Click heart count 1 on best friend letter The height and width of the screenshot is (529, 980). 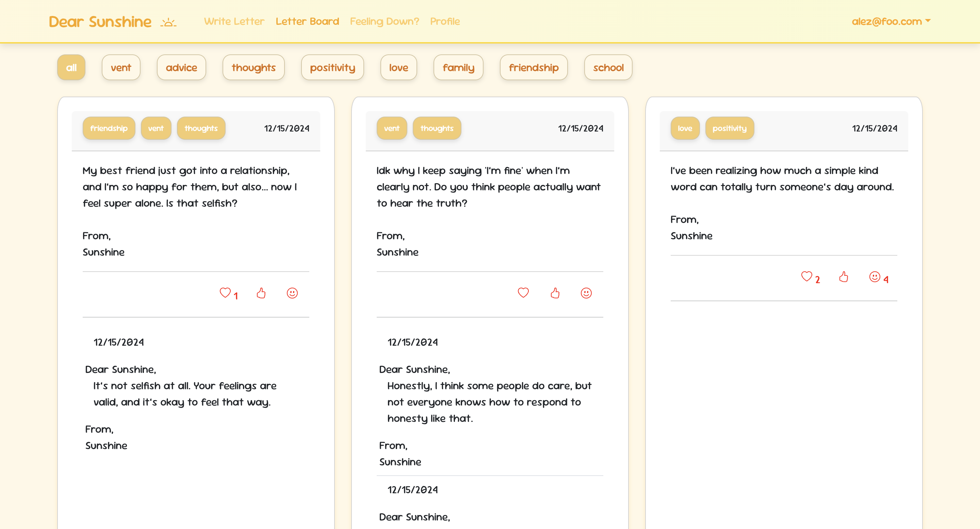[x=236, y=296]
